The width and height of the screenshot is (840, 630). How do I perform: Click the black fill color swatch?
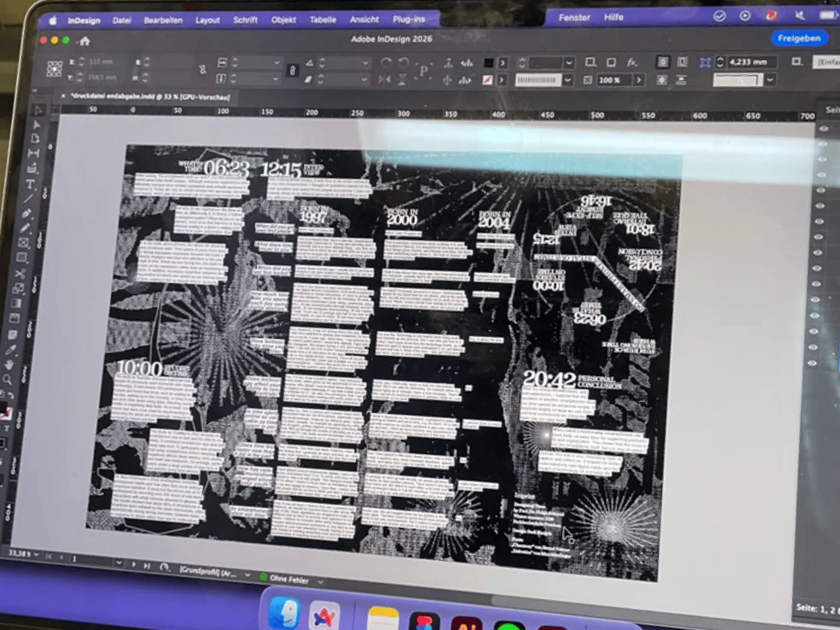489,62
